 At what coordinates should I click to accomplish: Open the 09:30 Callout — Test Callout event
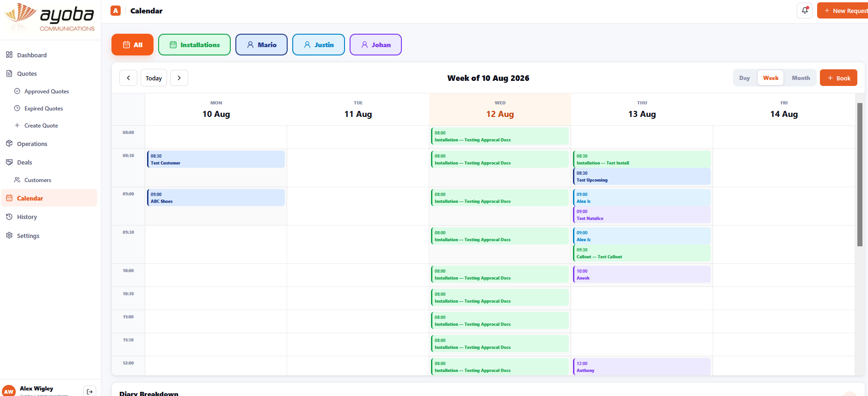pyautogui.click(x=641, y=253)
